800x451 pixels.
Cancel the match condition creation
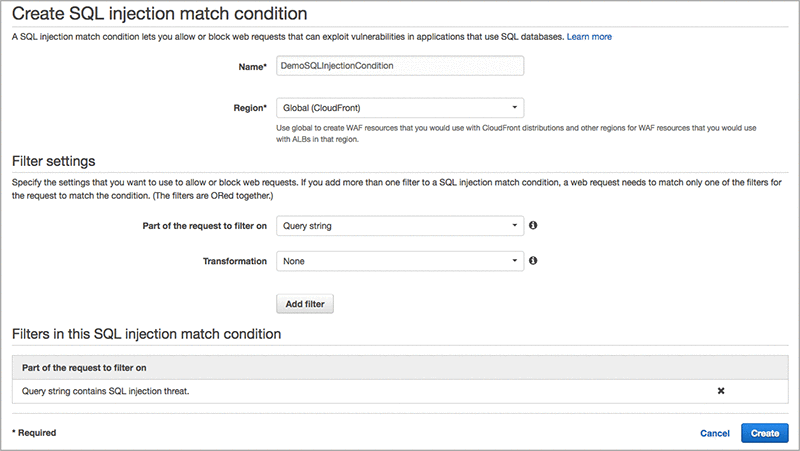tap(715, 433)
